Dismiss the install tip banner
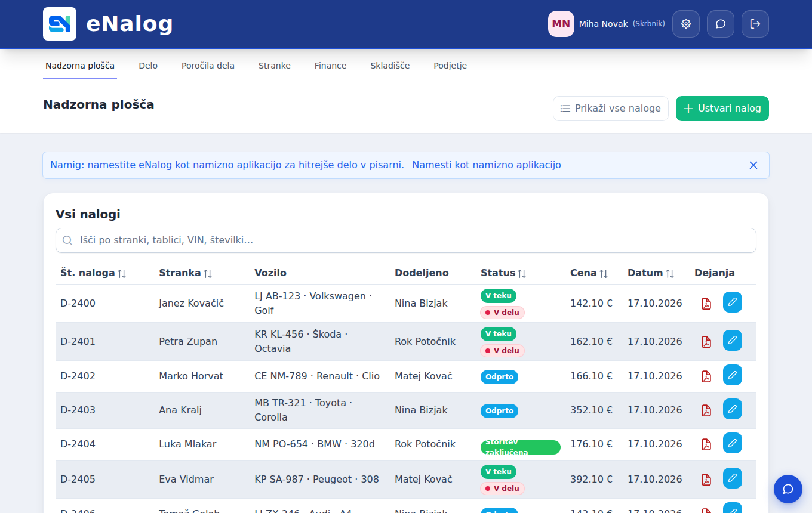The height and width of the screenshot is (513, 812). (x=753, y=165)
